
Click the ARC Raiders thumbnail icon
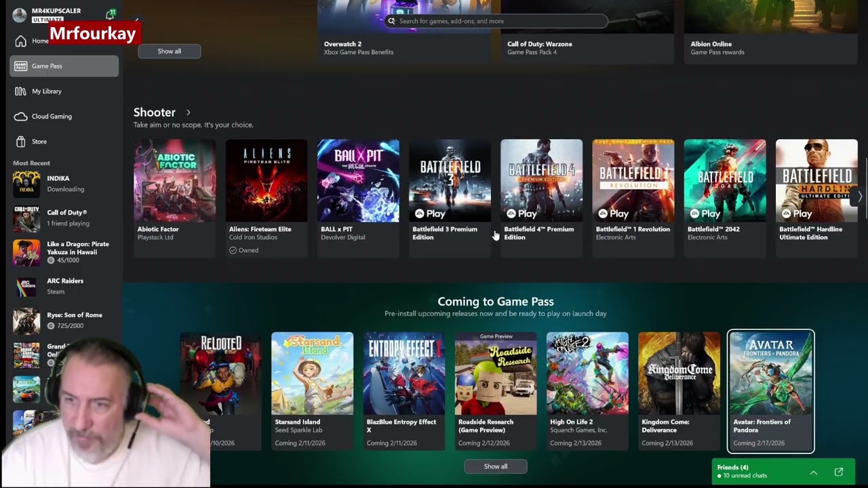pyautogui.click(x=26, y=286)
